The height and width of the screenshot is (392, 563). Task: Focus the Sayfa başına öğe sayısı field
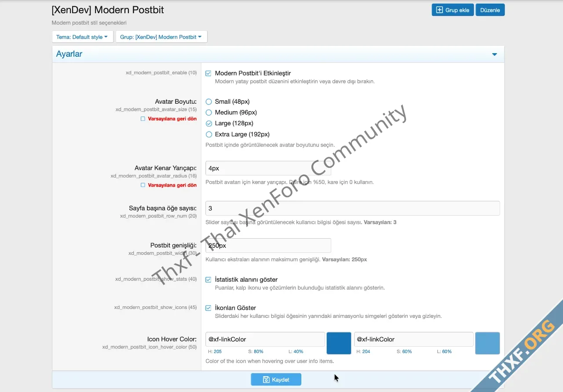click(x=352, y=208)
